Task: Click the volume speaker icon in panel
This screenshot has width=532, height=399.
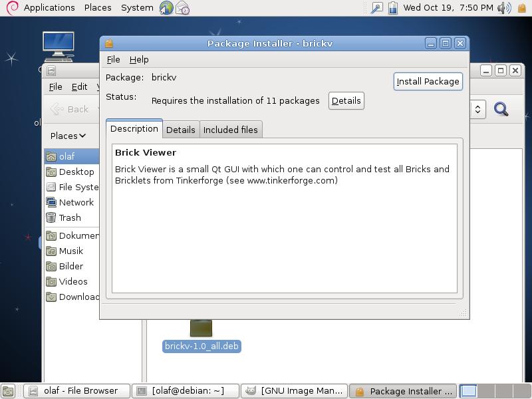Action: [x=504, y=8]
